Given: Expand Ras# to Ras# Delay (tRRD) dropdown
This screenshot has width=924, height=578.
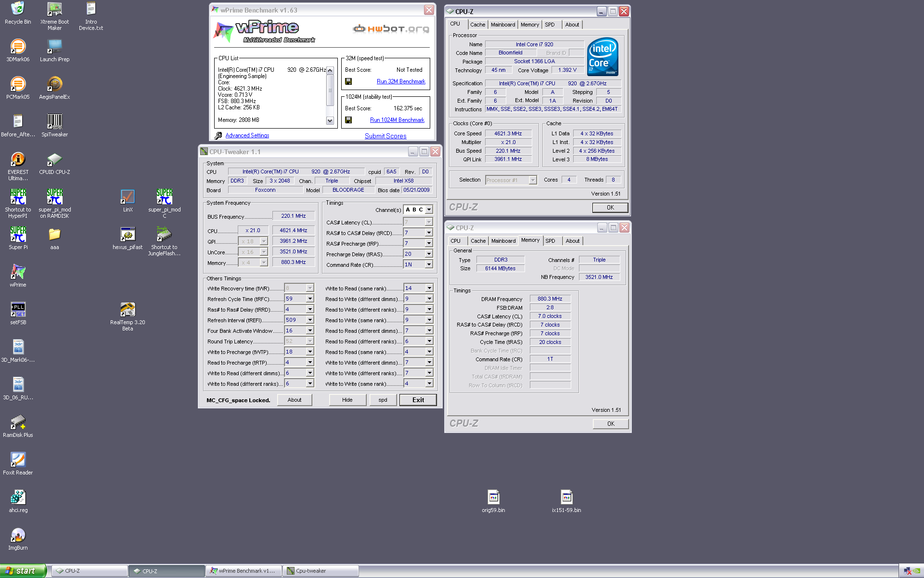Looking at the screenshot, I should pyautogui.click(x=310, y=309).
